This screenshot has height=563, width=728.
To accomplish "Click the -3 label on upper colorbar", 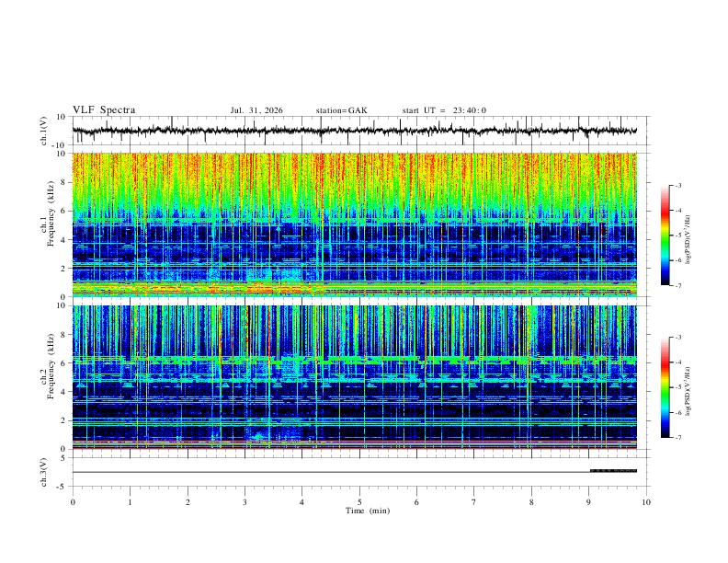I will coord(677,185).
